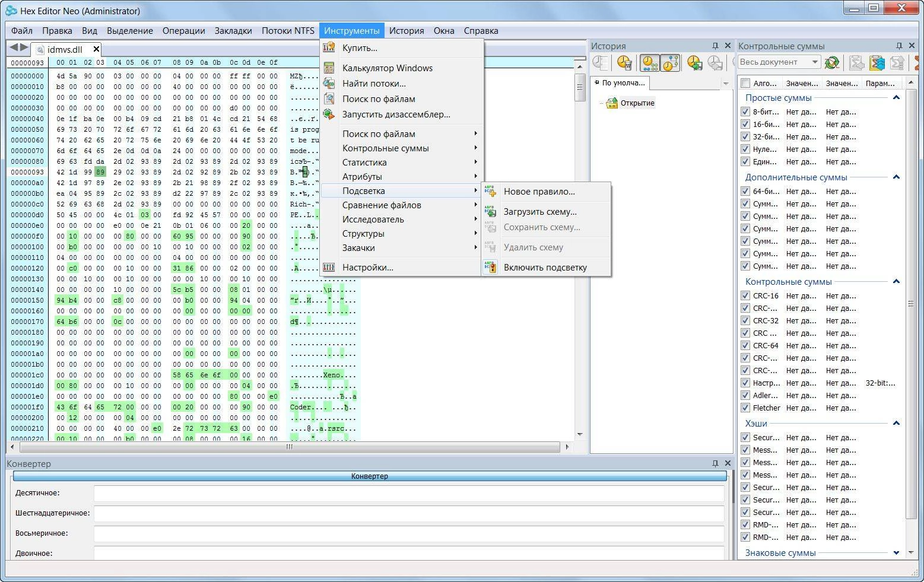The image size is (924, 582).
Task: Click the Запустить дизассемблер icon
Action: pos(329,114)
